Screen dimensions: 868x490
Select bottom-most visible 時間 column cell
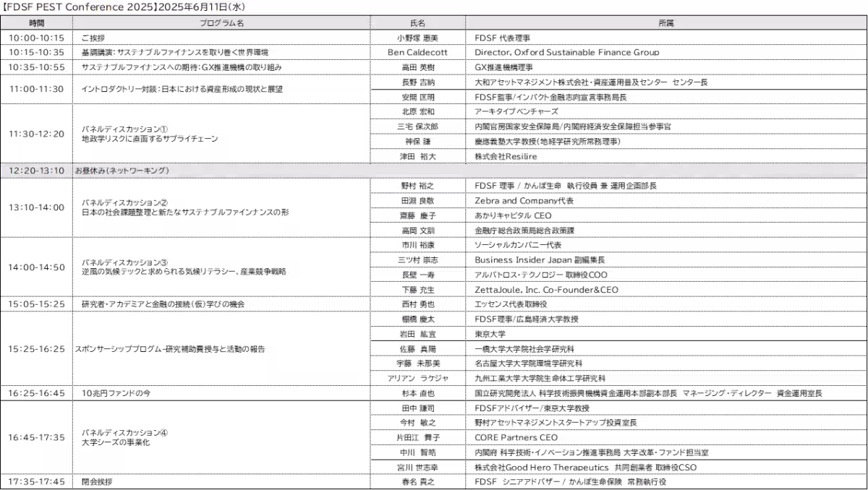[x=36, y=482]
